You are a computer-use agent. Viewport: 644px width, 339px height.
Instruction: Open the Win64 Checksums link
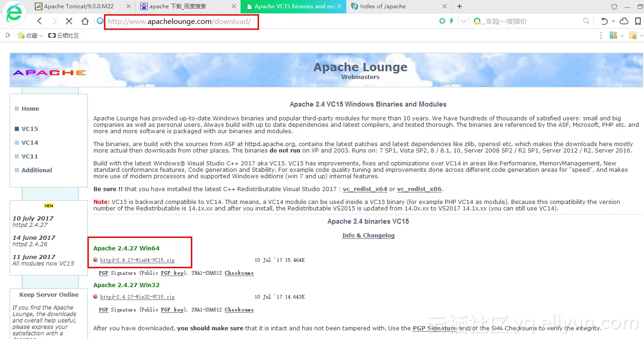(239, 273)
